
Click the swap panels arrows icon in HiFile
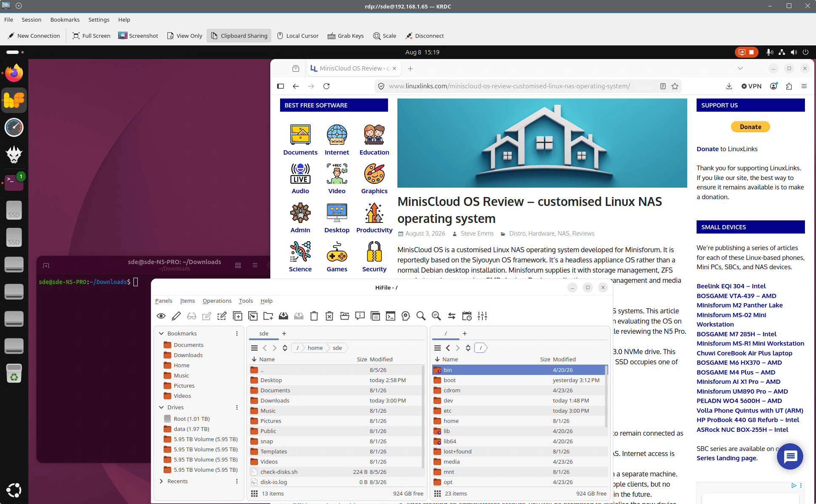[x=452, y=316]
